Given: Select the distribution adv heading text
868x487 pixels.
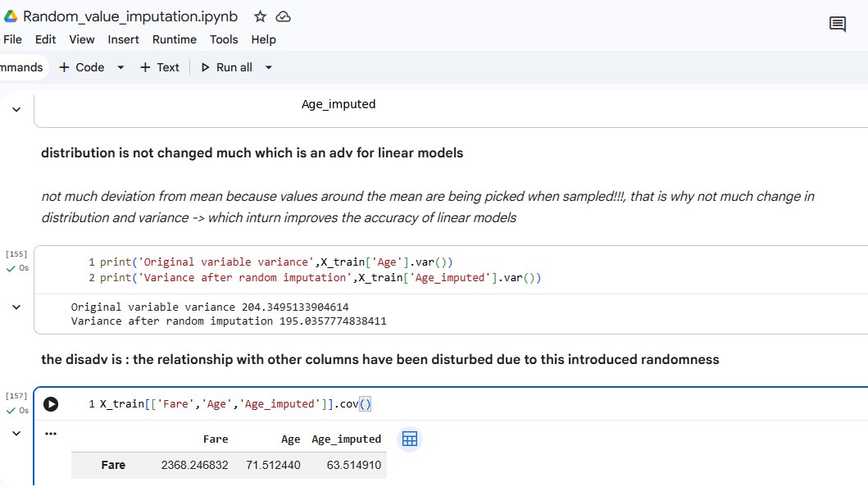Looking at the screenshot, I should [x=252, y=152].
